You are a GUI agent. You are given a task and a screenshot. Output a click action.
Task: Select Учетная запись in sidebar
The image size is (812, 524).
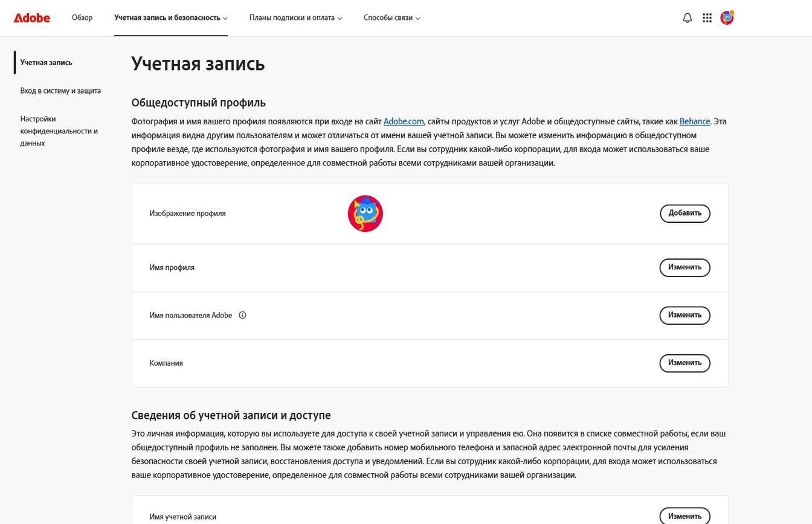[46, 63]
